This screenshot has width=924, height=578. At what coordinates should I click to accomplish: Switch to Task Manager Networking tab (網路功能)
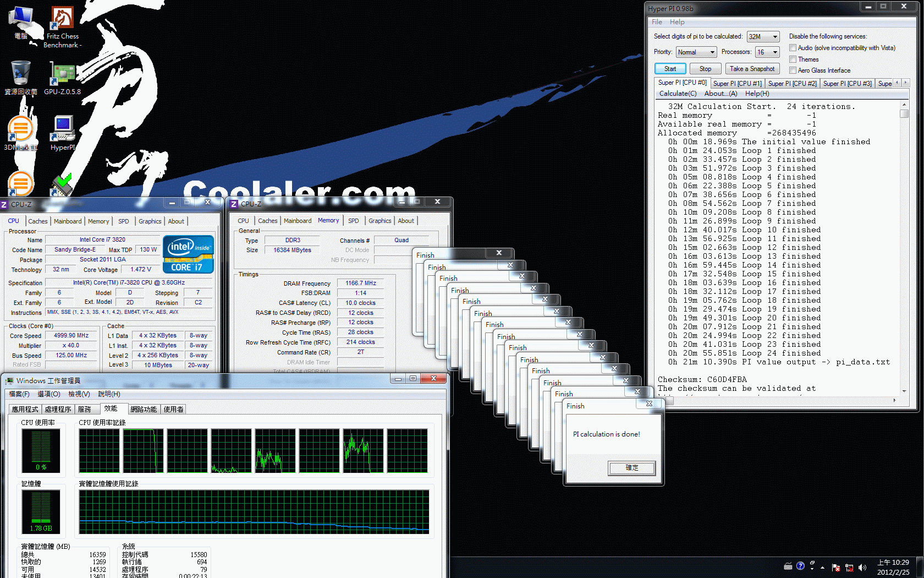[144, 409]
